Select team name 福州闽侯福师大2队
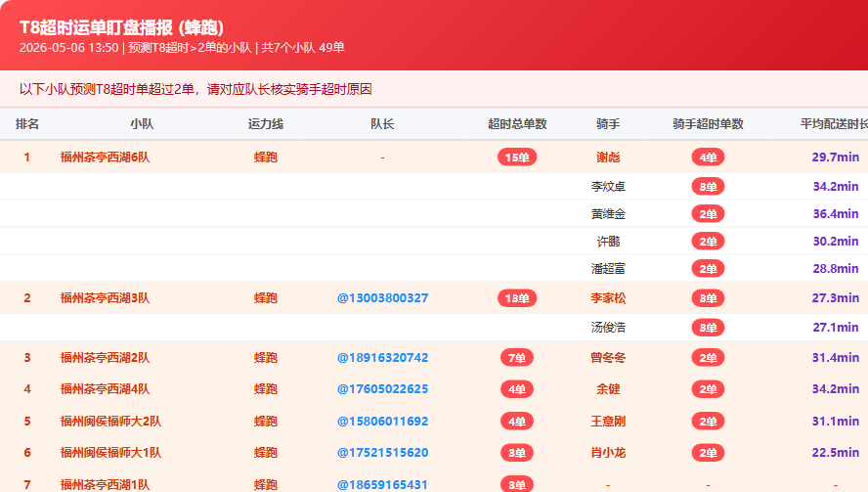 coord(110,421)
